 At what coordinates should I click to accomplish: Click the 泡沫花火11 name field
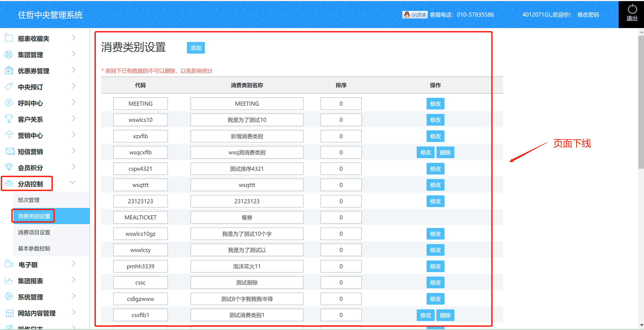point(247,267)
